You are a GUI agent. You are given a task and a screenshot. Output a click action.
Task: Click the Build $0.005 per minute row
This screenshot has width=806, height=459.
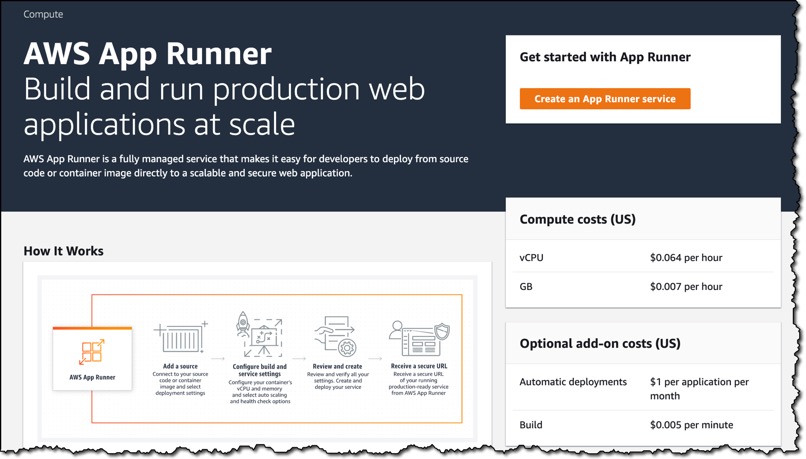point(643,425)
